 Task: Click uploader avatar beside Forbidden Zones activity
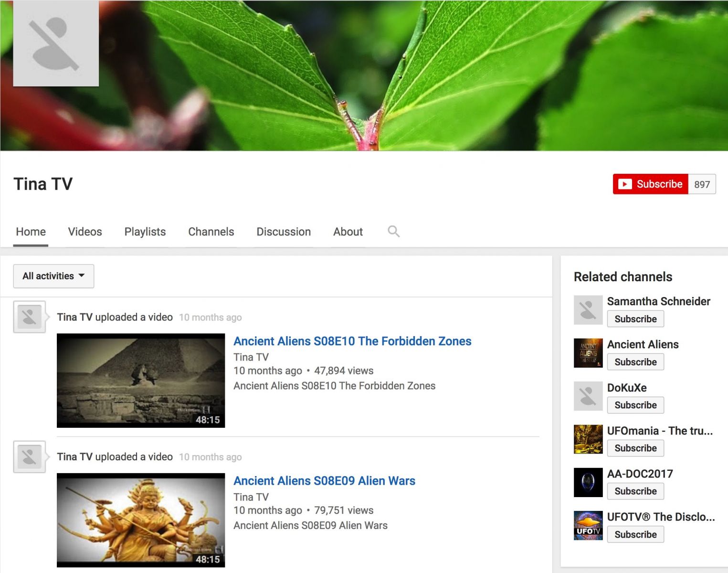pyautogui.click(x=30, y=317)
